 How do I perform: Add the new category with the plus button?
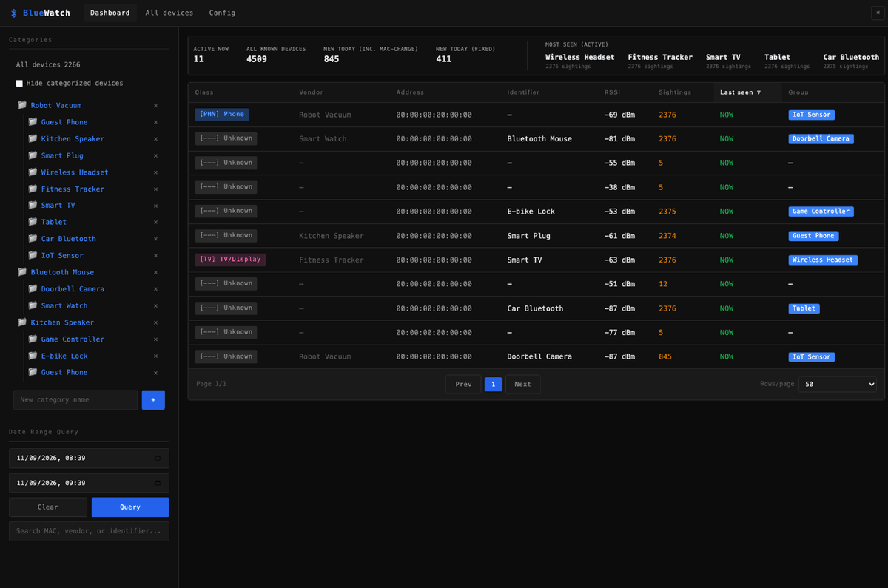pyautogui.click(x=153, y=400)
